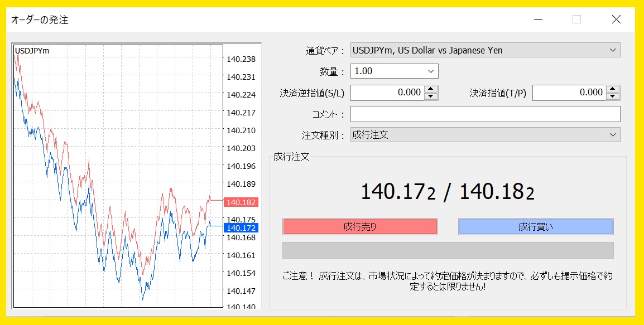This screenshot has height=325, width=644.
Task: Increase the T/P value with up arrow
Action: pyautogui.click(x=613, y=89)
